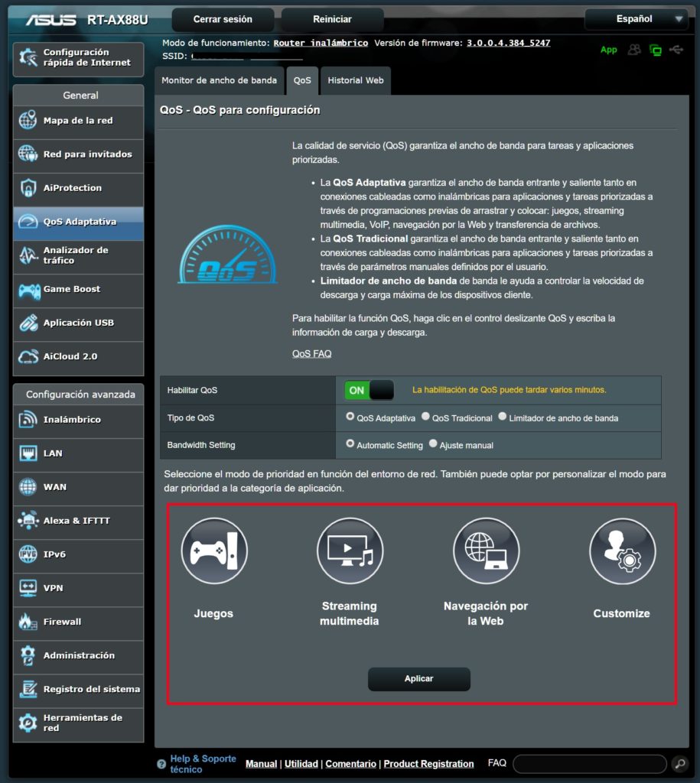
Task: Open the USB status icon in header
Action: [676, 50]
